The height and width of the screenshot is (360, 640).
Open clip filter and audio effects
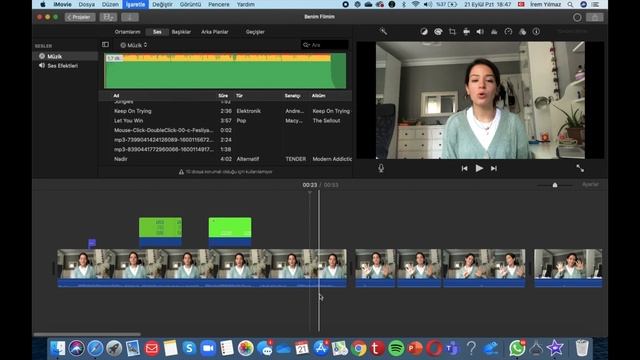(522, 31)
